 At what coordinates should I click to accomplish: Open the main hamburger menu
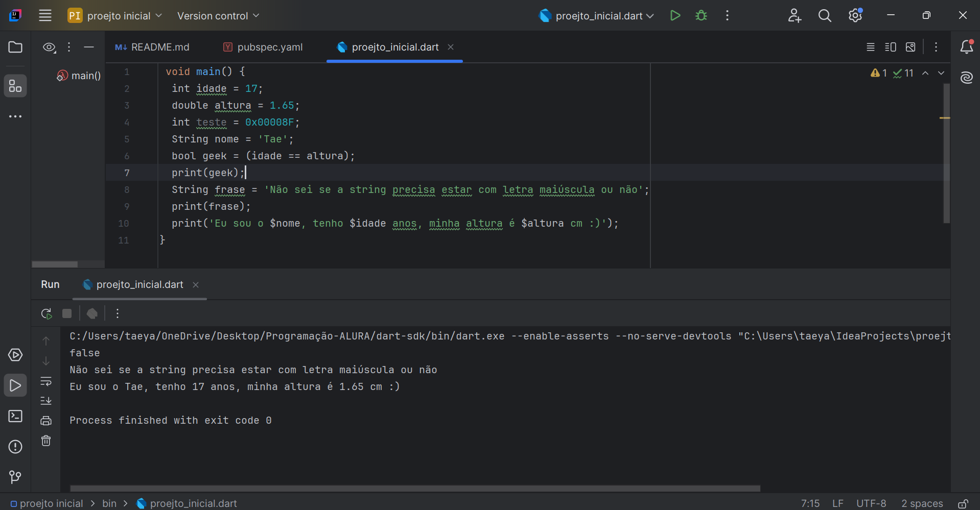[45, 15]
